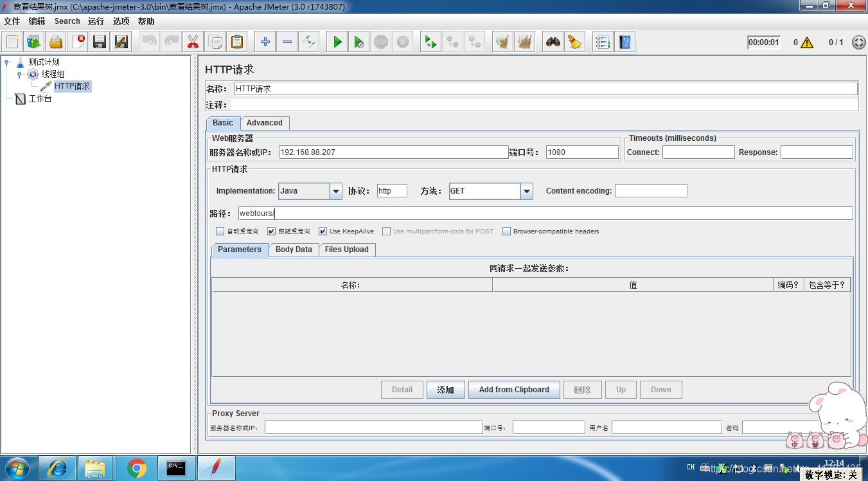
Task: Switch to the Files Upload tab
Action: coord(347,250)
